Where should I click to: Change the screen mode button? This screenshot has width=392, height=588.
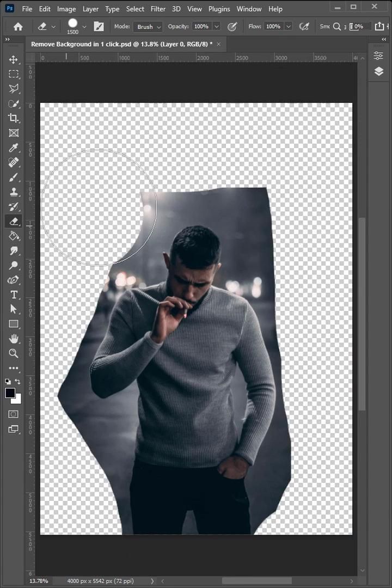pyautogui.click(x=14, y=429)
